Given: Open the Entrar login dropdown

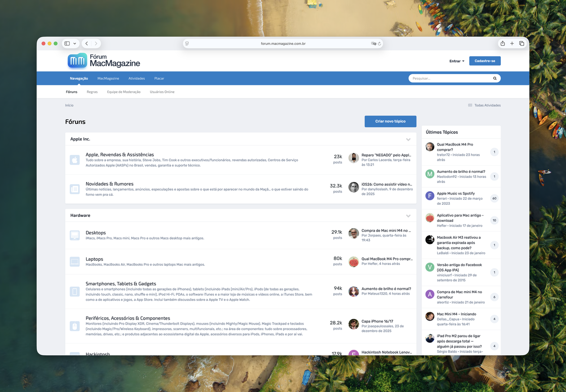Looking at the screenshot, I should [x=457, y=61].
